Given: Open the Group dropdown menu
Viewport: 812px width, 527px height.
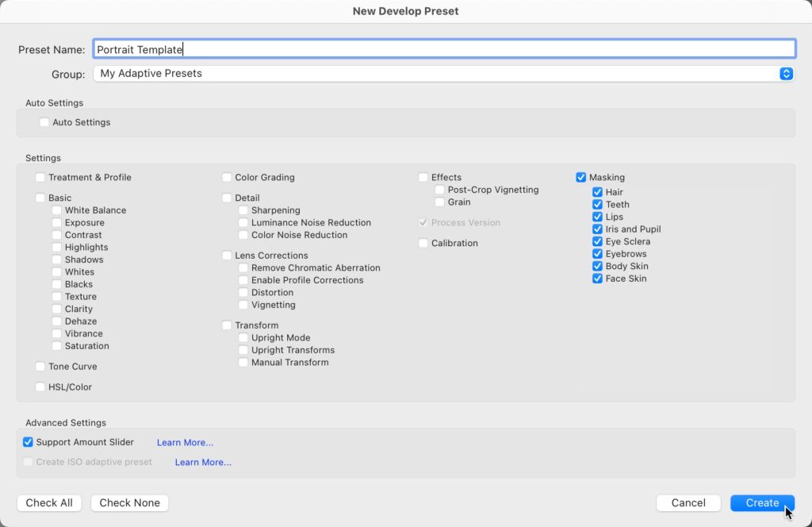Looking at the screenshot, I should coord(443,74).
